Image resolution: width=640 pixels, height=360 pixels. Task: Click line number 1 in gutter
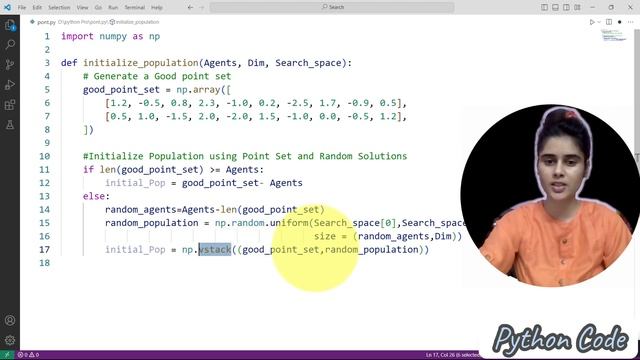(47, 36)
